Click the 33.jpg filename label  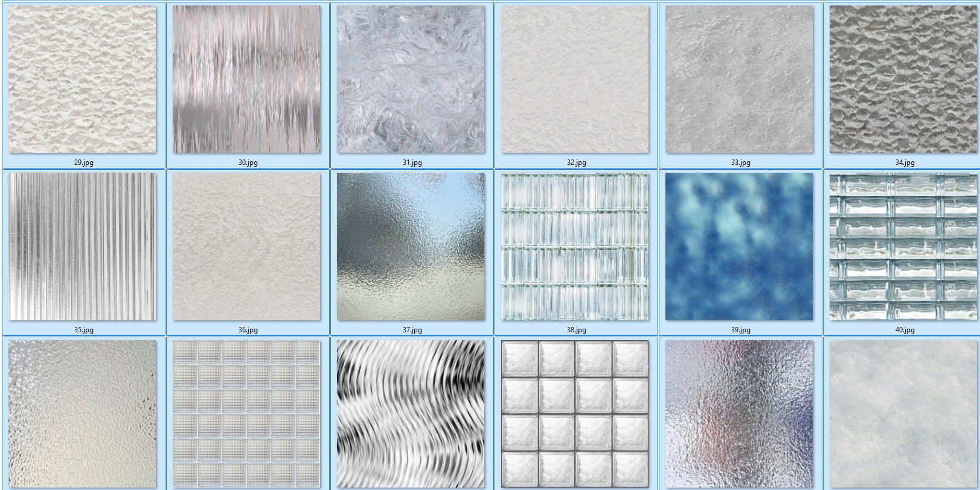740,163
